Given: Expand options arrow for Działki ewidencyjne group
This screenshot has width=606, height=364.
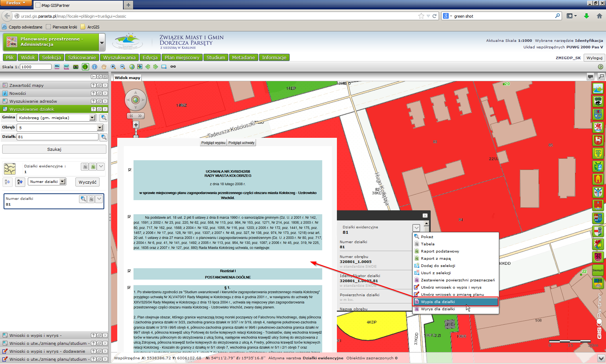Looking at the screenshot, I should coord(101,166).
